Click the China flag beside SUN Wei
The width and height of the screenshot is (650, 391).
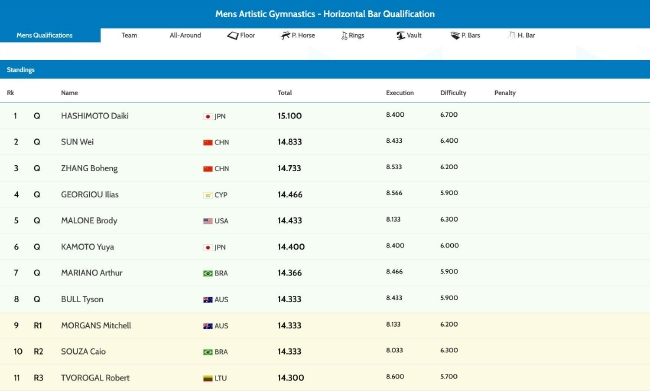208,143
